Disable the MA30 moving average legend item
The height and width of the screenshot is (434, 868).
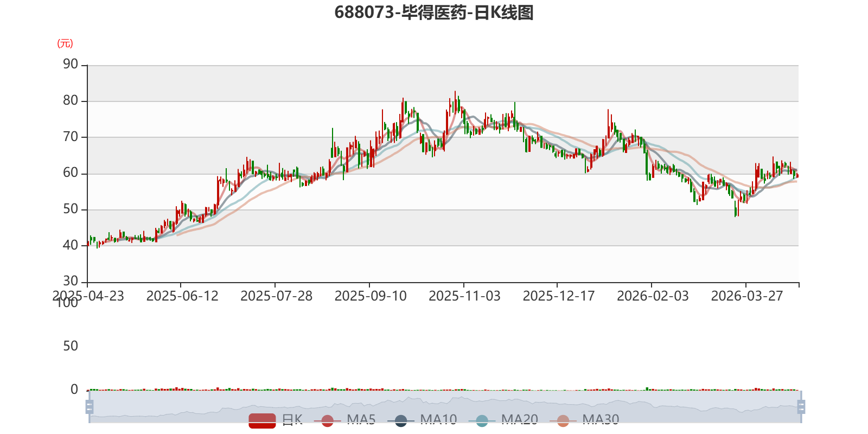pyautogui.click(x=584, y=420)
